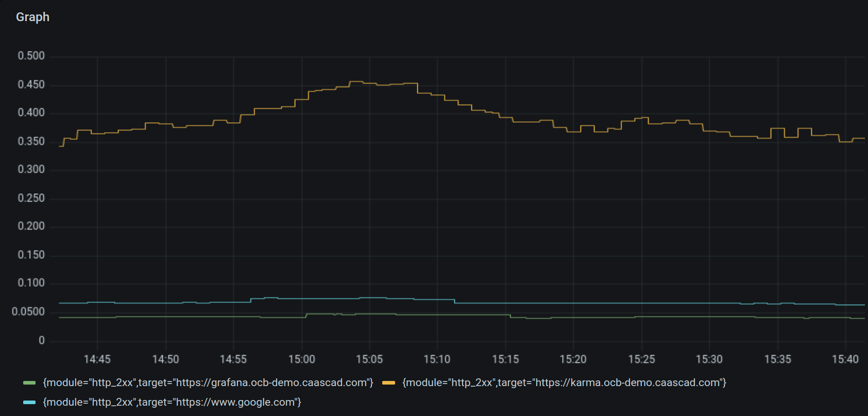The width and height of the screenshot is (868, 416).
Task: Click the 0.500 y-axis label
Action: point(31,56)
